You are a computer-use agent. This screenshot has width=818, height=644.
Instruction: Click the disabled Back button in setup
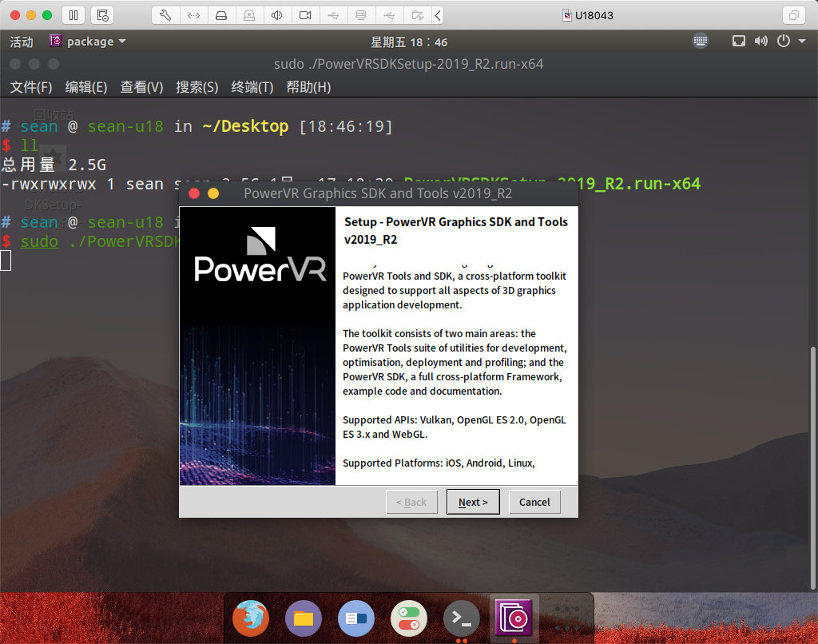411,502
